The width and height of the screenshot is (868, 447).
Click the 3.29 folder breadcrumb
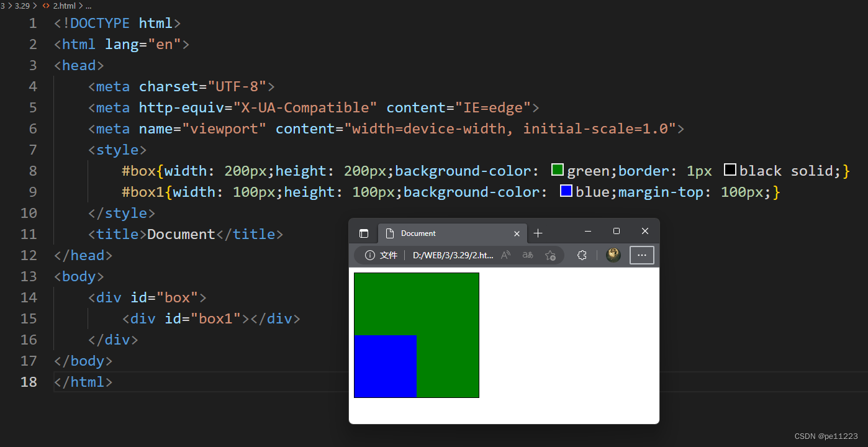[x=22, y=5]
